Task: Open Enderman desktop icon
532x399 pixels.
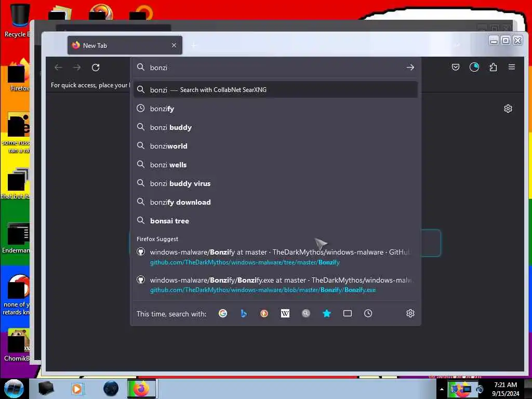Action: [16, 238]
